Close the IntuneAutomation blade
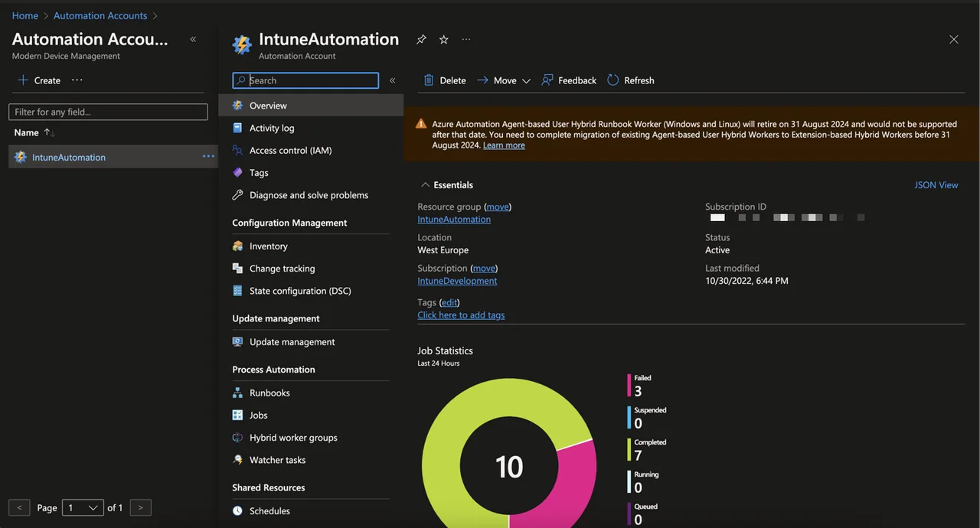The width and height of the screenshot is (980, 528). pos(954,39)
